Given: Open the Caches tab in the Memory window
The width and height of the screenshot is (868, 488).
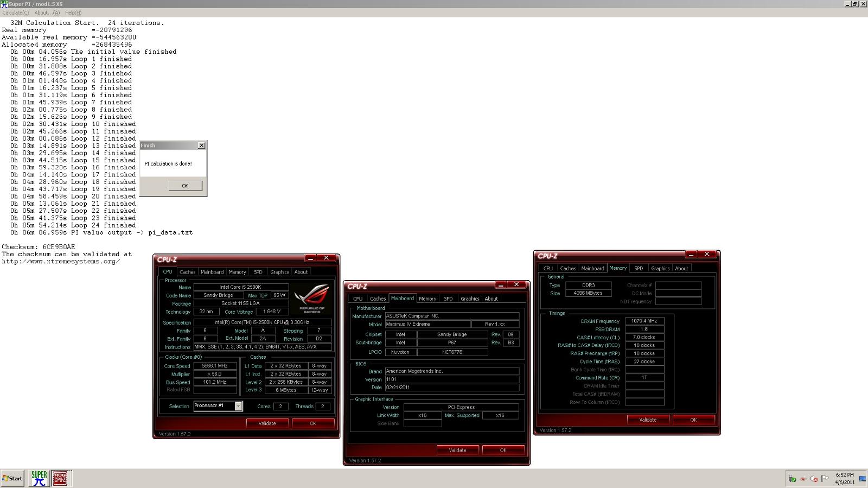Looking at the screenshot, I should coord(568,268).
